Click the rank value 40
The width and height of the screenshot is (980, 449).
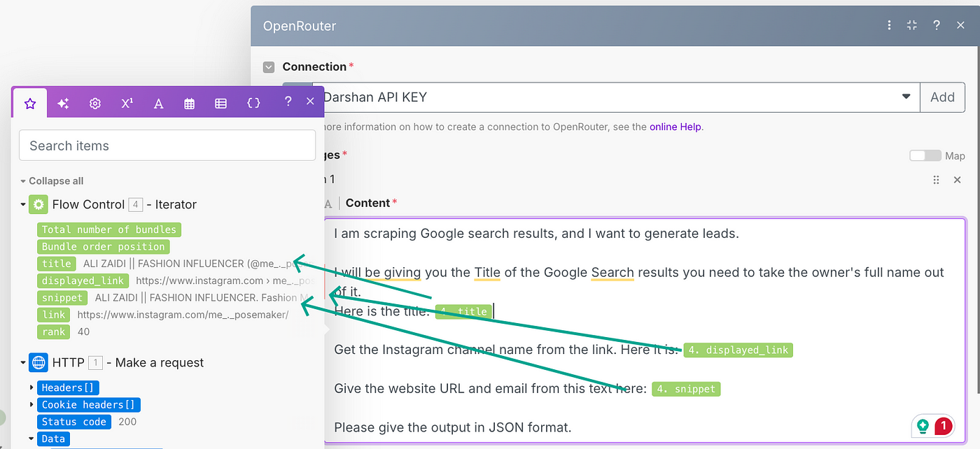point(83,332)
